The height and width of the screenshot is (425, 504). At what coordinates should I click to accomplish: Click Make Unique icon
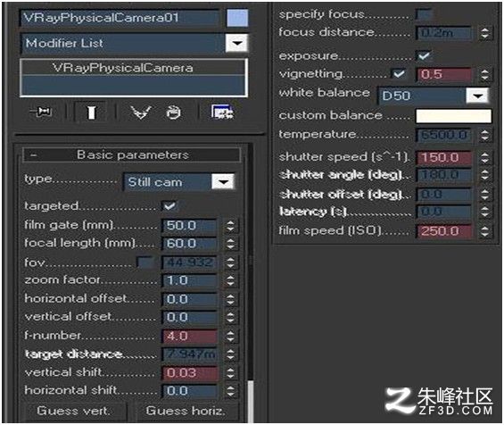(x=141, y=112)
